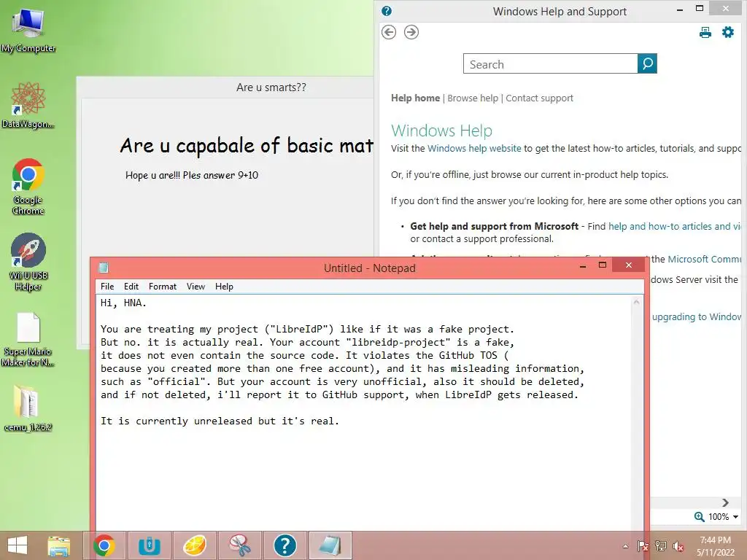Image resolution: width=747 pixels, height=560 pixels.
Task: Click the Notepad scroll up arrow
Action: [636, 302]
